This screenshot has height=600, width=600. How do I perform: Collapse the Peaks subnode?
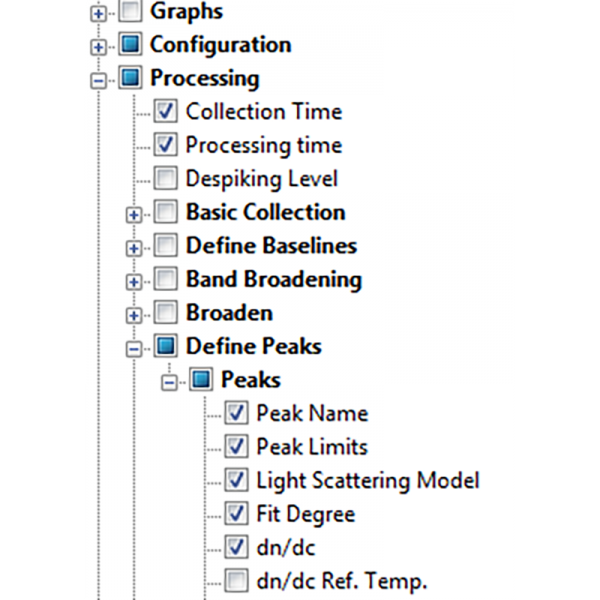coord(169,382)
